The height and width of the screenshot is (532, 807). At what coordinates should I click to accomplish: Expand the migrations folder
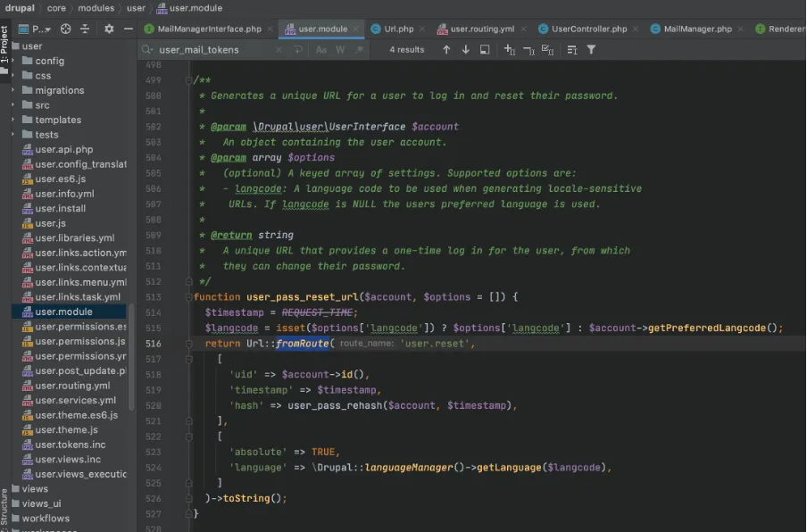click(x=12, y=90)
